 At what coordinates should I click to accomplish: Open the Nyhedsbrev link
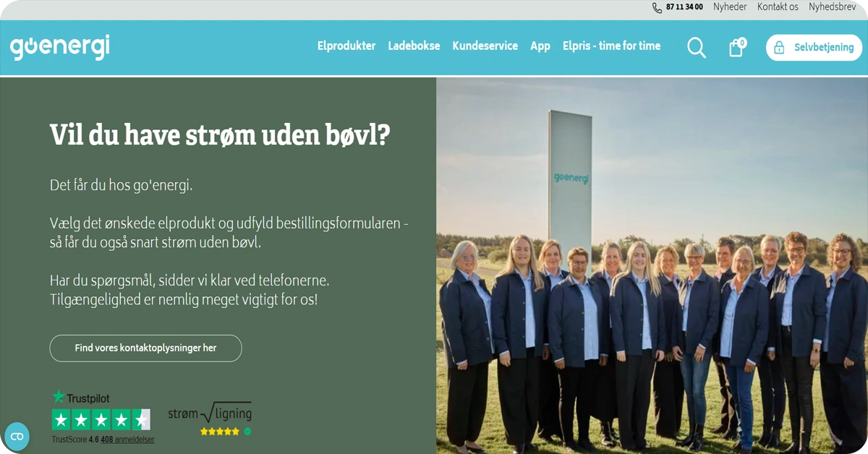click(x=833, y=7)
